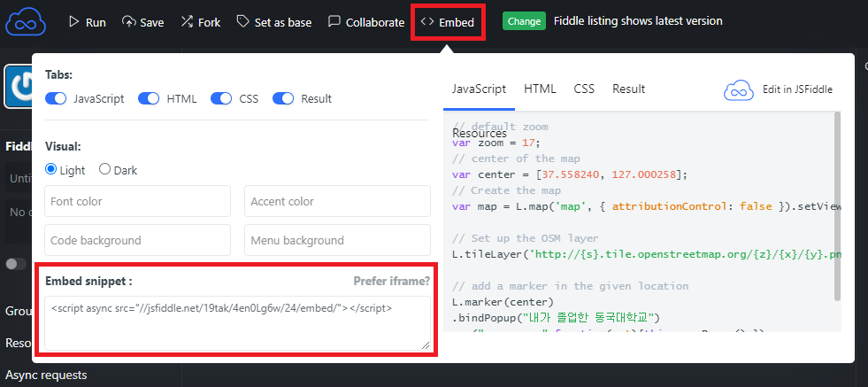Run the fiddle
868x387 pixels.
point(87,22)
